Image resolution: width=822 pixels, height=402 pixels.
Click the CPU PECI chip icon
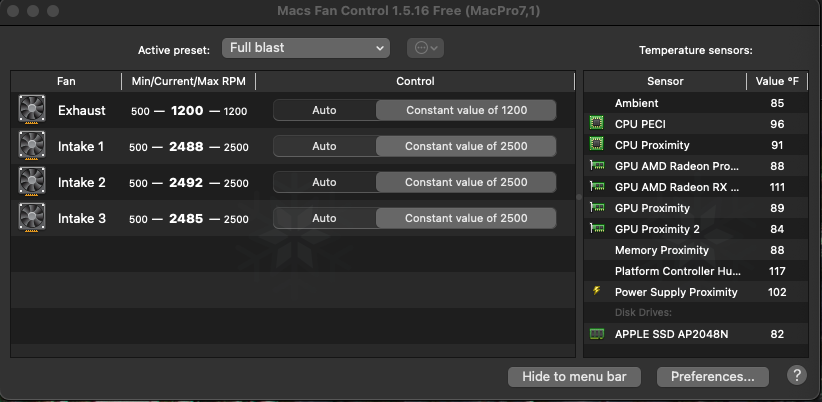coord(597,124)
